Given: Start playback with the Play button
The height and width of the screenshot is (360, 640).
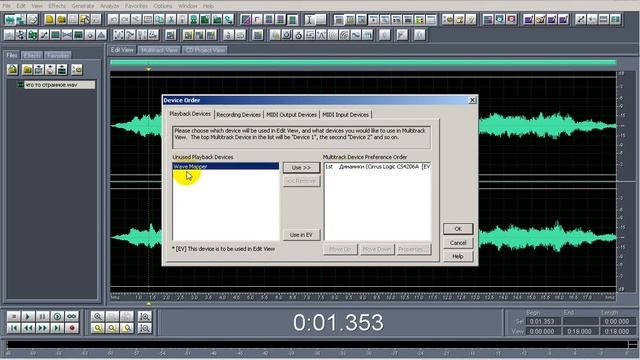Looking at the screenshot, I should point(28,316).
